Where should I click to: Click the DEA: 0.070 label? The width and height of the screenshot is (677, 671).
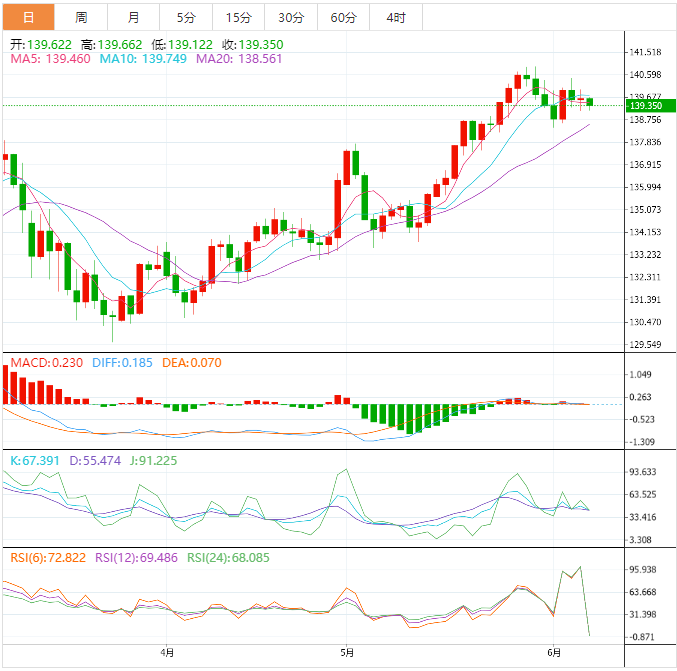191,362
